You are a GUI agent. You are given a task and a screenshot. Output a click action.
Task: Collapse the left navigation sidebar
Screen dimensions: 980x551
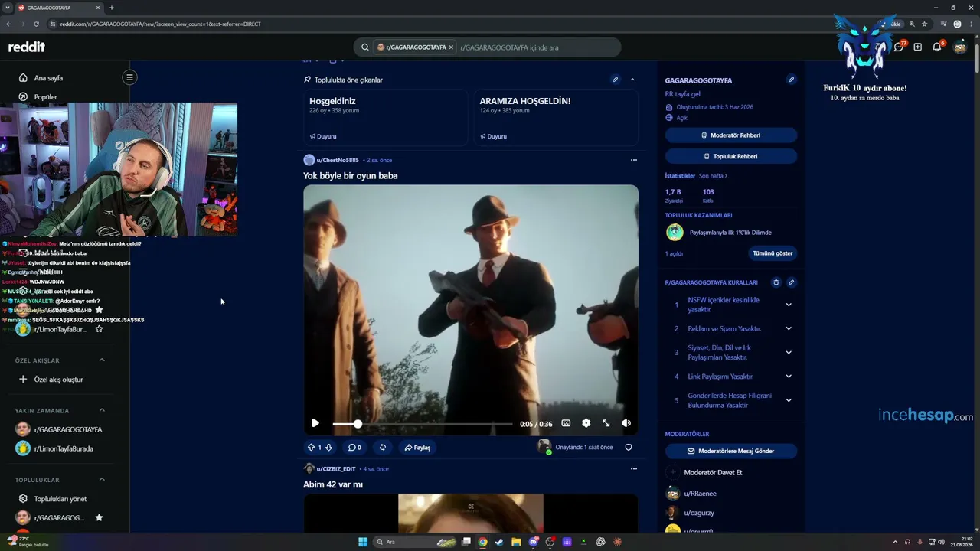tap(129, 77)
